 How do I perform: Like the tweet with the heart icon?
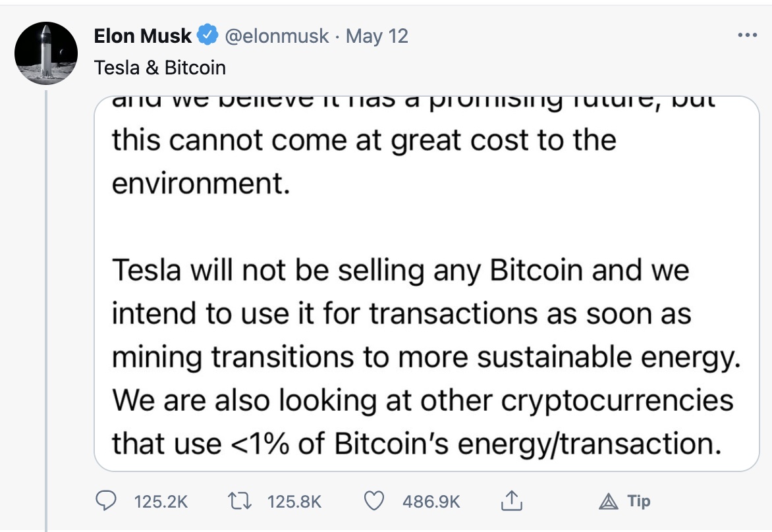(x=373, y=501)
